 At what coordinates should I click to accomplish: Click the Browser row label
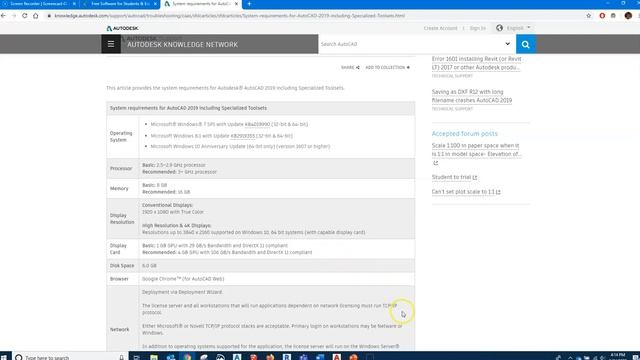(x=119, y=279)
